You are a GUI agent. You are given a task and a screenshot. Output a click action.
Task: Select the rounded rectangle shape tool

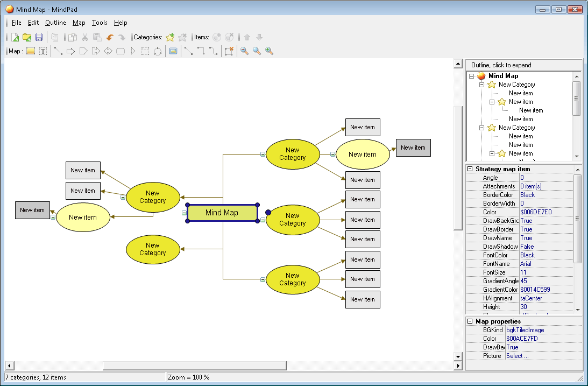tap(121, 51)
